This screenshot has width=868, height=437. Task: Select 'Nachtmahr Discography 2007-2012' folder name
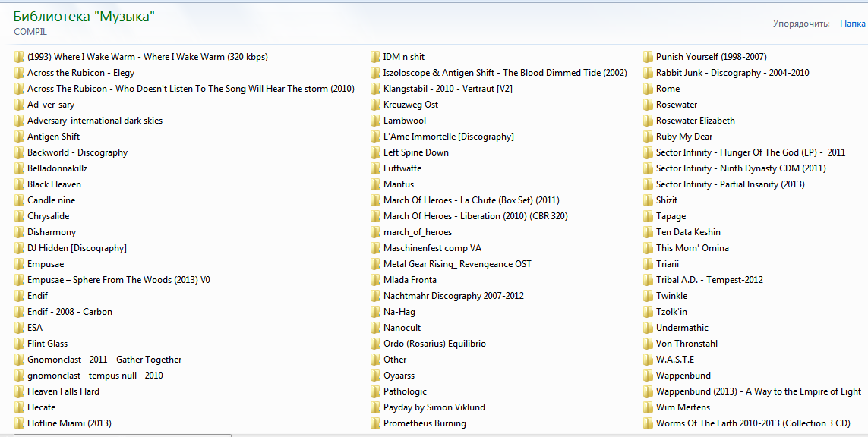(453, 296)
